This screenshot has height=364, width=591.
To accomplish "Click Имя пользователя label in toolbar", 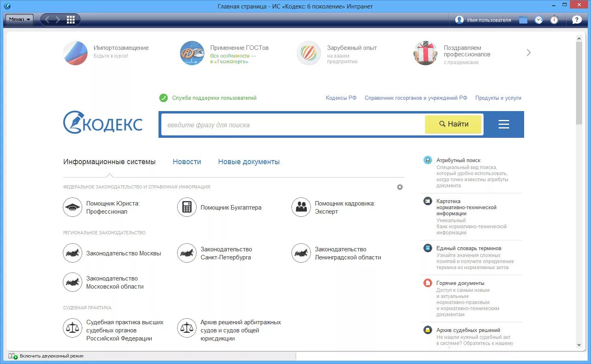I will pyautogui.click(x=489, y=20).
